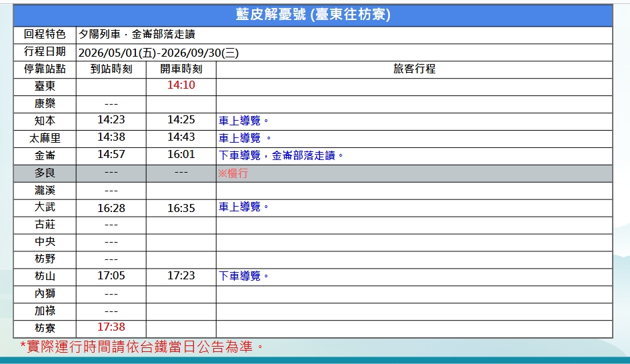This screenshot has height=364, width=630.
Task: Select the 16:01 departure time for 金崙
Action: [x=181, y=155]
